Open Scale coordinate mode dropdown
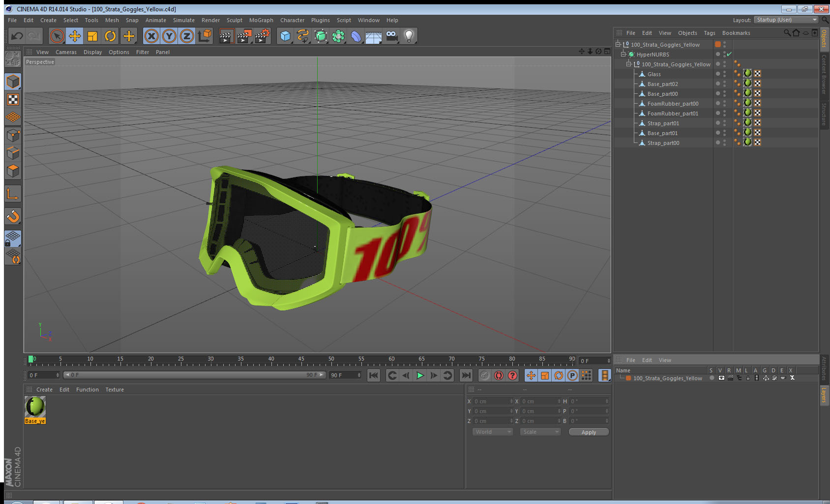Screen dimensions: 830x504 click(x=540, y=432)
